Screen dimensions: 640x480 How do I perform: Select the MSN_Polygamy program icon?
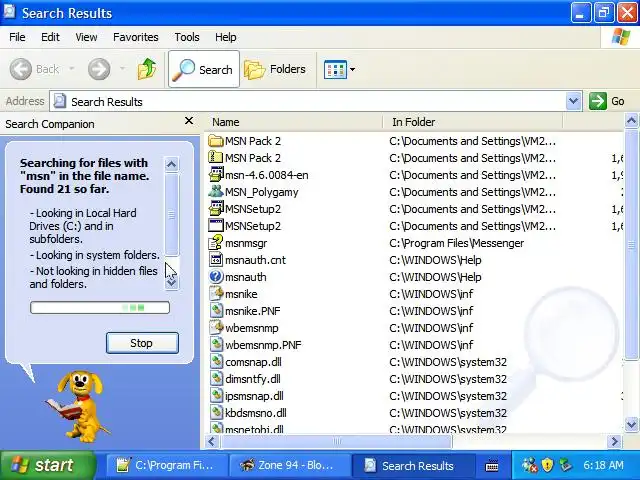[x=216, y=192]
